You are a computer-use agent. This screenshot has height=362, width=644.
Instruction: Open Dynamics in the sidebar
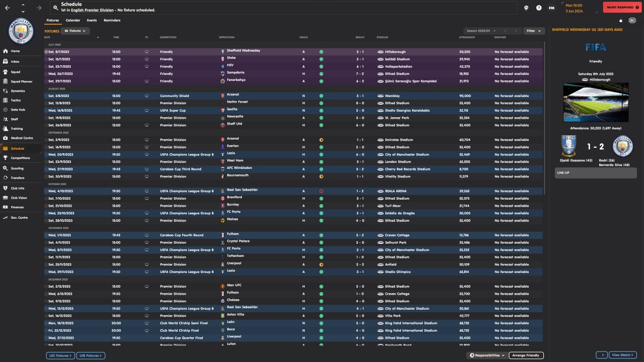[x=21, y=91]
